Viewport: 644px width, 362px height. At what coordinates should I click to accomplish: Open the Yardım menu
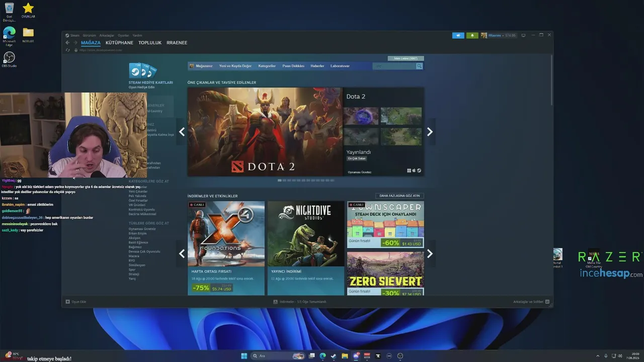click(x=137, y=35)
